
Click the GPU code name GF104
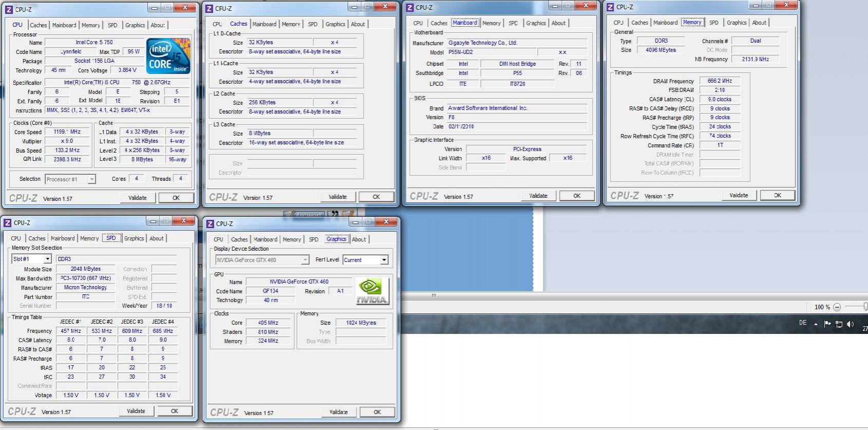click(271, 291)
